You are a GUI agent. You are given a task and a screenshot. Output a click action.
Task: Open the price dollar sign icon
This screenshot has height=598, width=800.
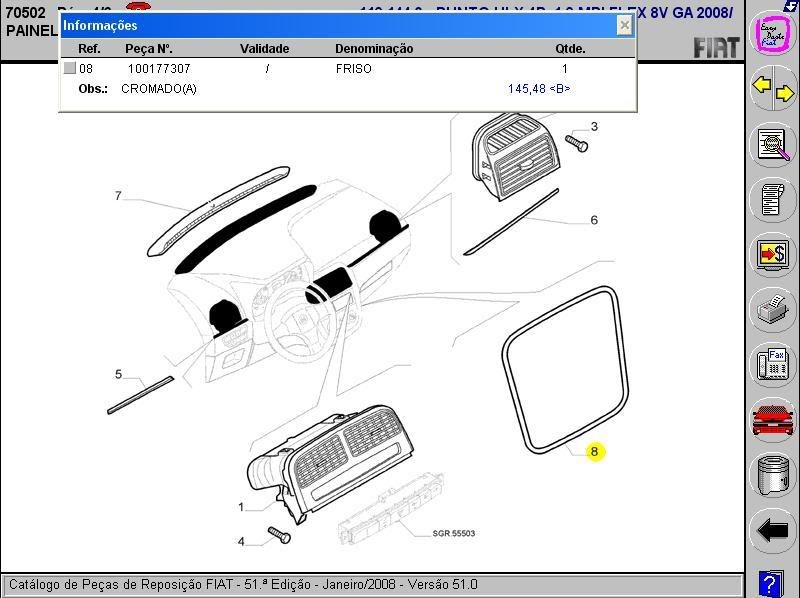773,255
